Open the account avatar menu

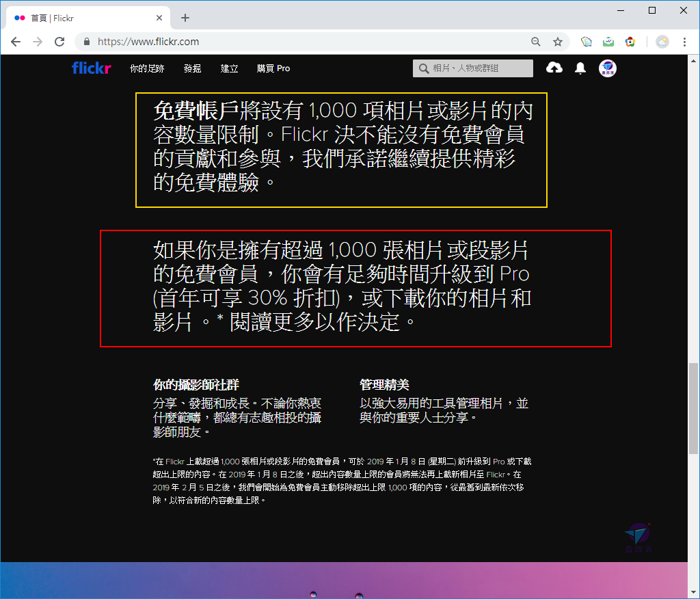point(608,68)
